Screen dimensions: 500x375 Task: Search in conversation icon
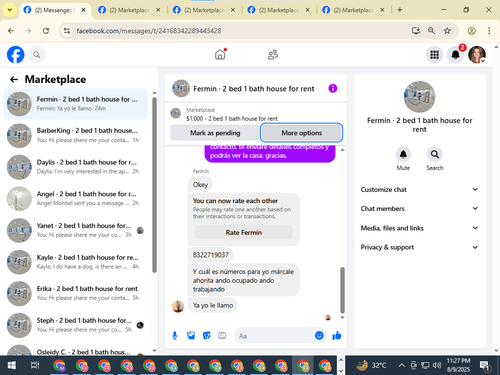tap(435, 154)
